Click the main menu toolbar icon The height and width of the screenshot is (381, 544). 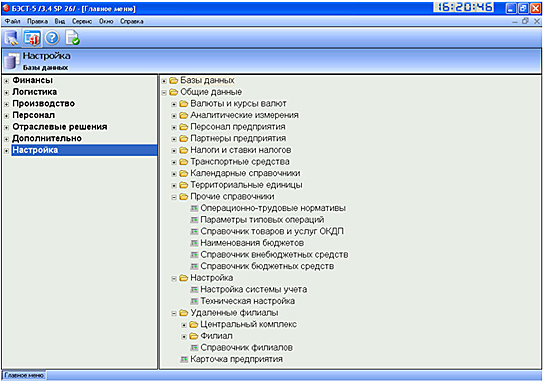tap(32, 38)
